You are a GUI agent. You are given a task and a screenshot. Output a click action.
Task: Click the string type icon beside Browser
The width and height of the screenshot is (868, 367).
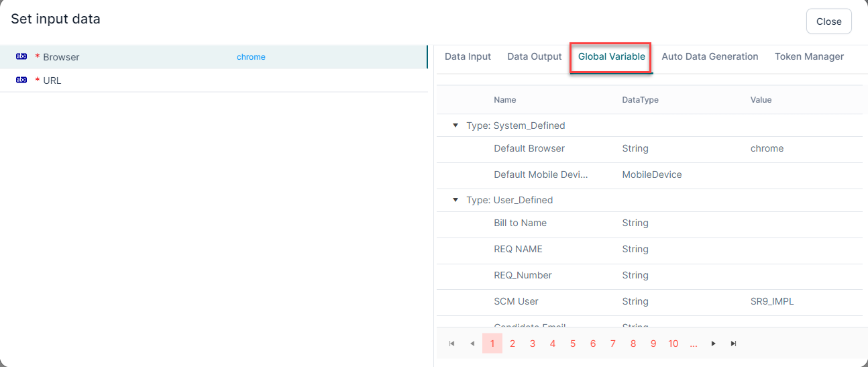[x=21, y=57]
